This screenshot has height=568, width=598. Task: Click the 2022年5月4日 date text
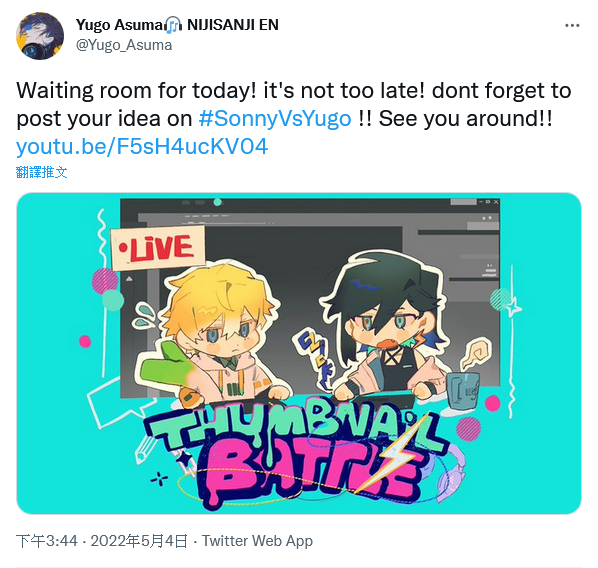pos(139,541)
